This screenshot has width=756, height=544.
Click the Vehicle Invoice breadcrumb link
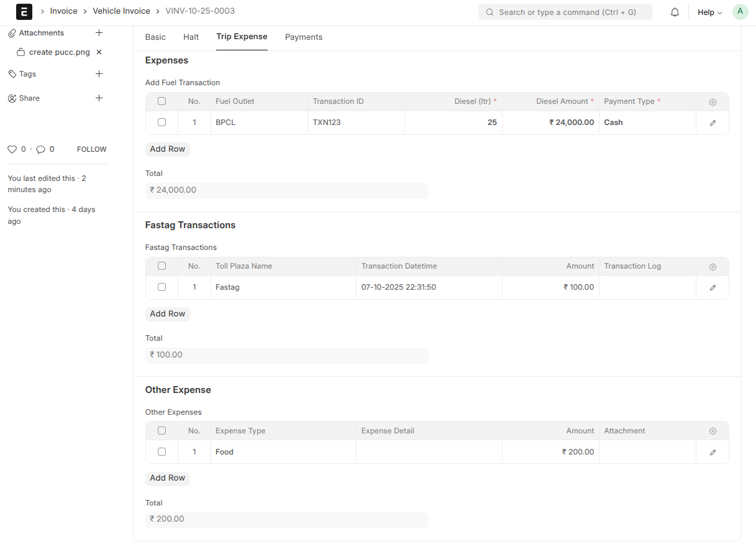point(121,11)
